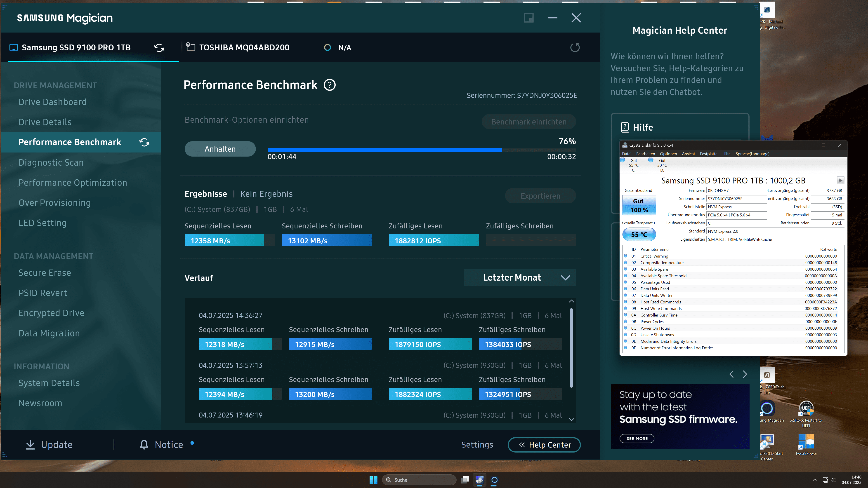The width and height of the screenshot is (868, 488).
Task: Click the next arrow in Help Center carousel
Action: pyautogui.click(x=745, y=374)
